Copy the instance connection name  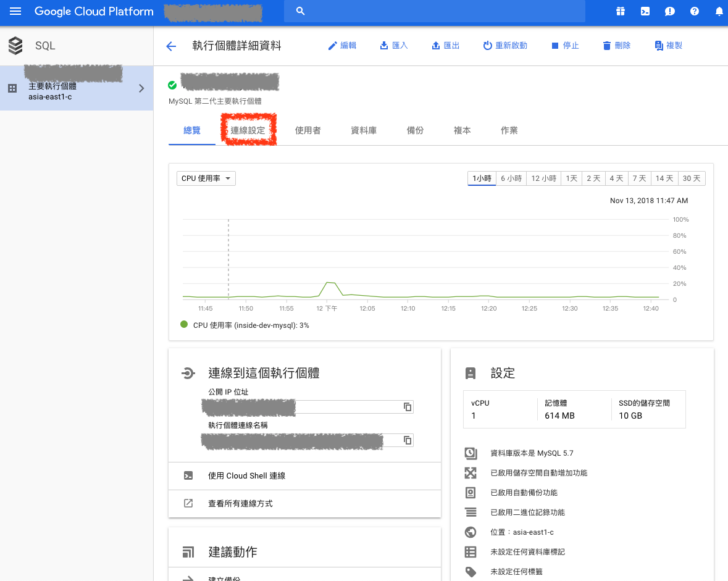tap(408, 440)
